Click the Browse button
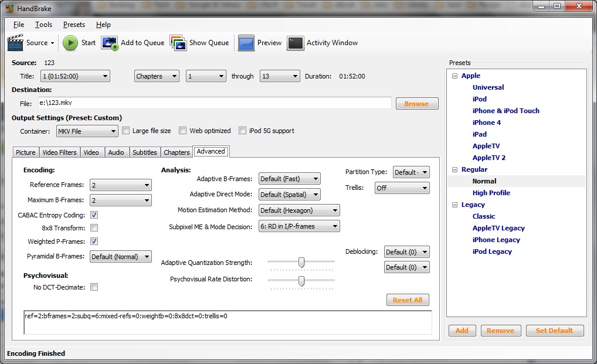Image resolution: width=597 pixels, height=364 pixels. click(416, 104)
